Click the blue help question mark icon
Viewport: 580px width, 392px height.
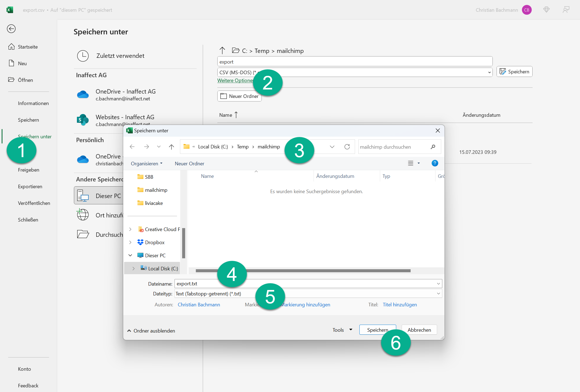coord(435,163)
